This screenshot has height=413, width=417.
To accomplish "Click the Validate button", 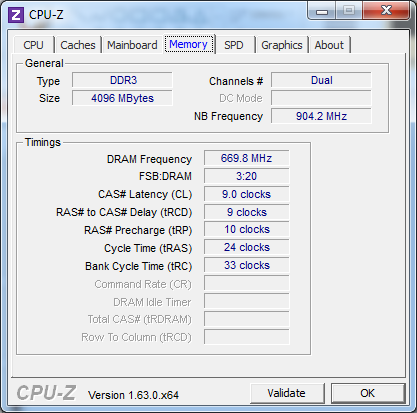I will coord(287,393).
